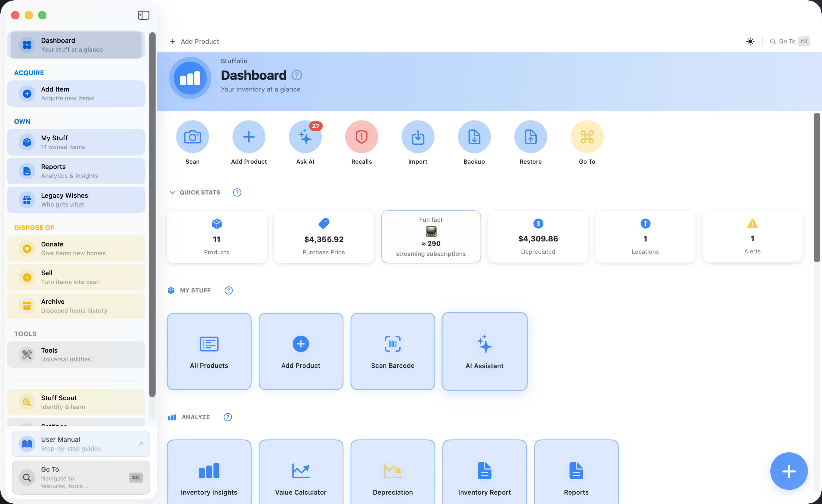Click the Restore document icon

530,137
